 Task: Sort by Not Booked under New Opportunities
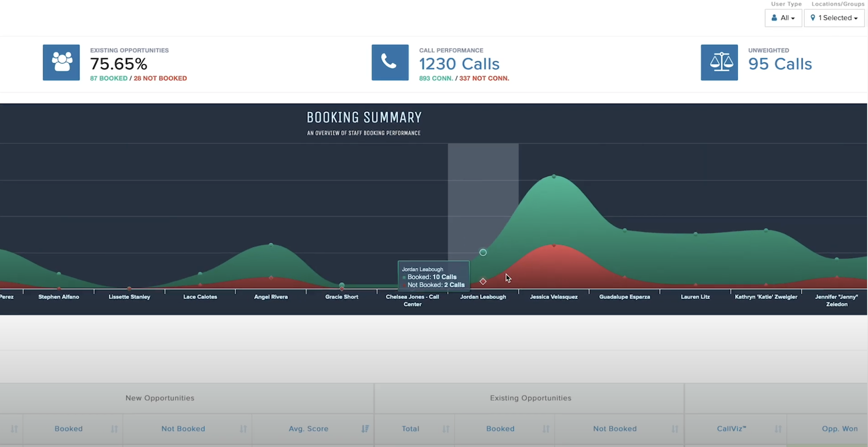243,428
